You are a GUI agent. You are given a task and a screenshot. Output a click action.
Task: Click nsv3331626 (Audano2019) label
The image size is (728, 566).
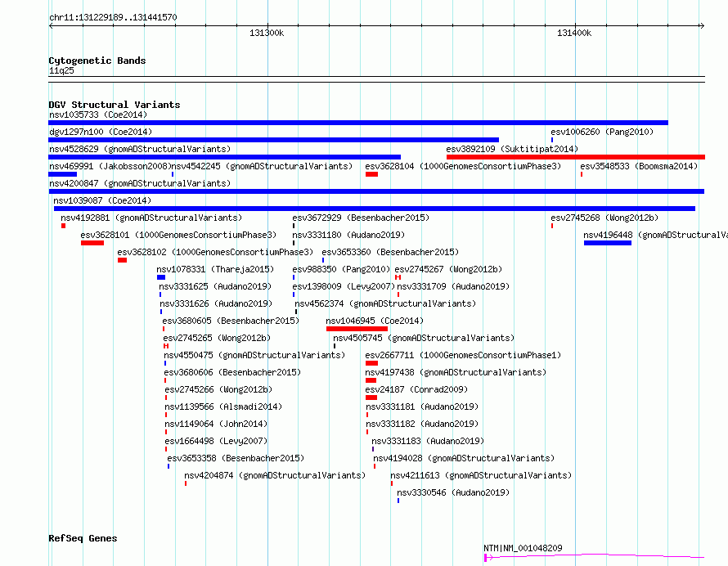(216, 303)
